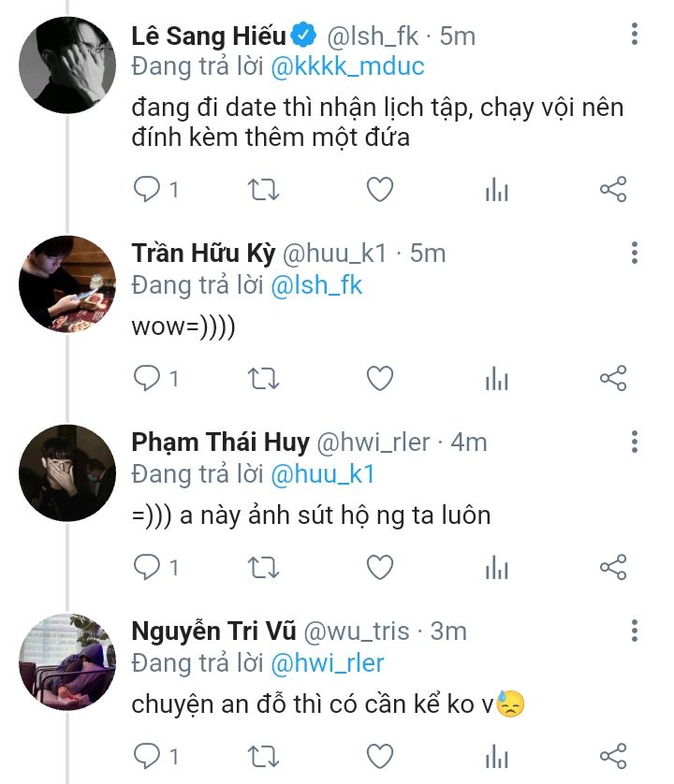The width and height of the screenshot is (674, 784).
Task: Open more options for Lê Sang Hiếu's tweet
Action: 635,36
